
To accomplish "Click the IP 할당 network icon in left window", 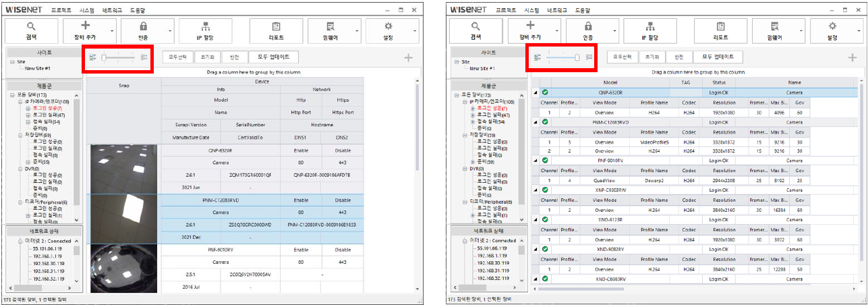I will (204, 26).
